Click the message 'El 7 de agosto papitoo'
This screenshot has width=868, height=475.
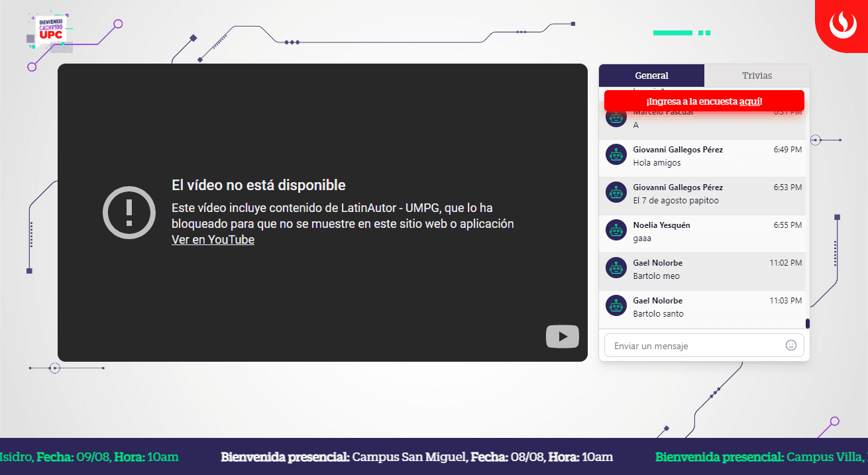676,201
